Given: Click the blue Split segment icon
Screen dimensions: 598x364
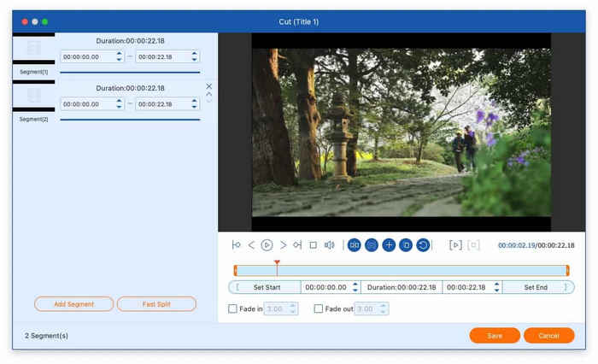Looking at the screenshot, I should pyautogui.click(x=354, y=245).
